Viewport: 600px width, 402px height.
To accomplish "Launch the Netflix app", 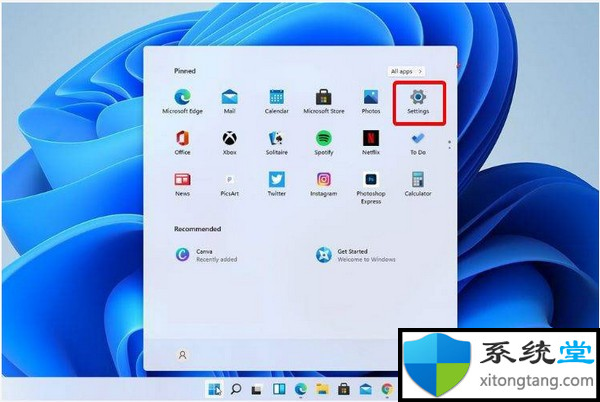I will 371,143.
